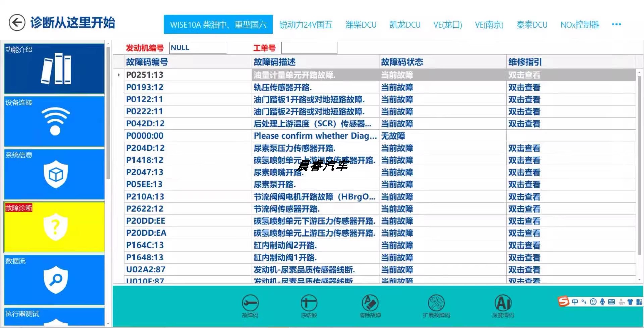644x328 pixels.
Task: Open the Sogou toolbox grid icon
Action: click(x=639, y=302)
